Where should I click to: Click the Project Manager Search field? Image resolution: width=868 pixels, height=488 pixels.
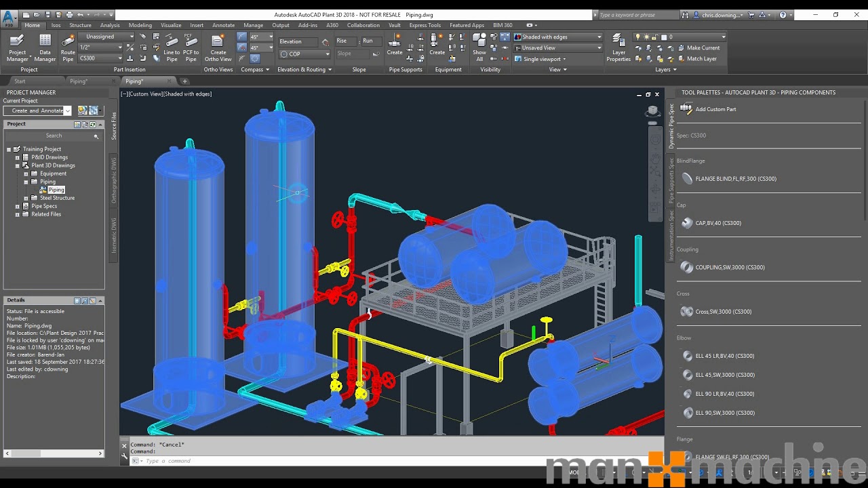point(54,136)
